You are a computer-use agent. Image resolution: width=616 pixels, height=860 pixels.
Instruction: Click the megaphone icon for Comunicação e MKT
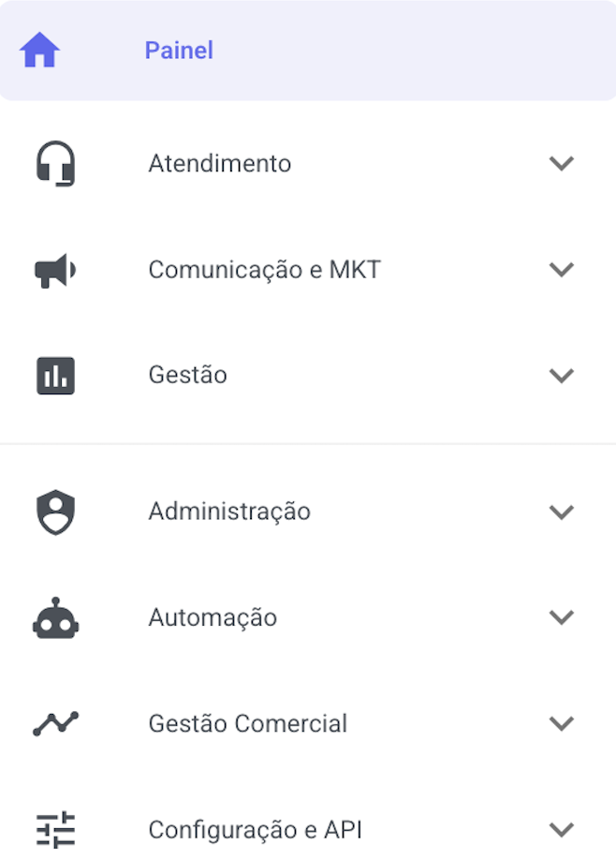click(x=55, y=271)
